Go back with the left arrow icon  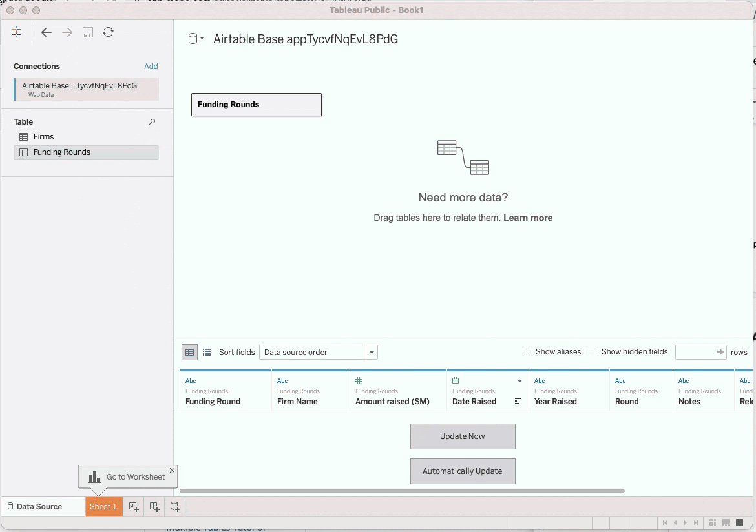[47, 32]
